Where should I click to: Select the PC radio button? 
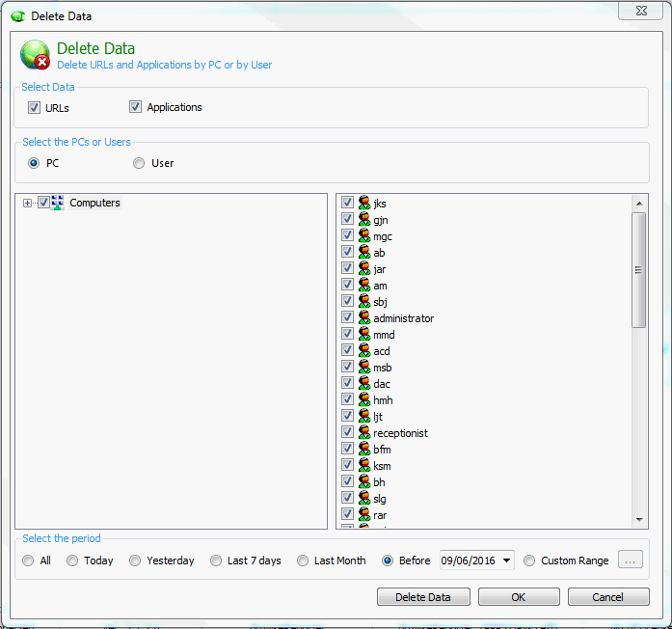click(34, 163)
